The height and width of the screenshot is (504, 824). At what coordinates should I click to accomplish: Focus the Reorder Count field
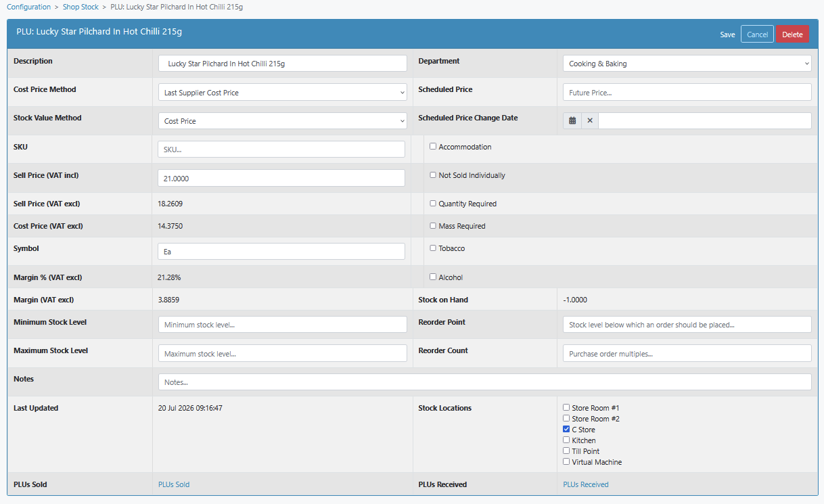coord(687,353)
